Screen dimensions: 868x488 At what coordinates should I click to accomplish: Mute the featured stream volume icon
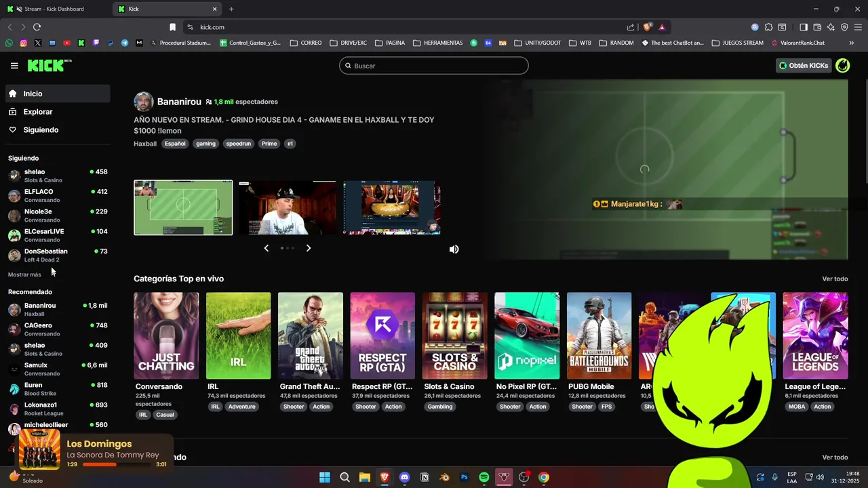[454, 249]
